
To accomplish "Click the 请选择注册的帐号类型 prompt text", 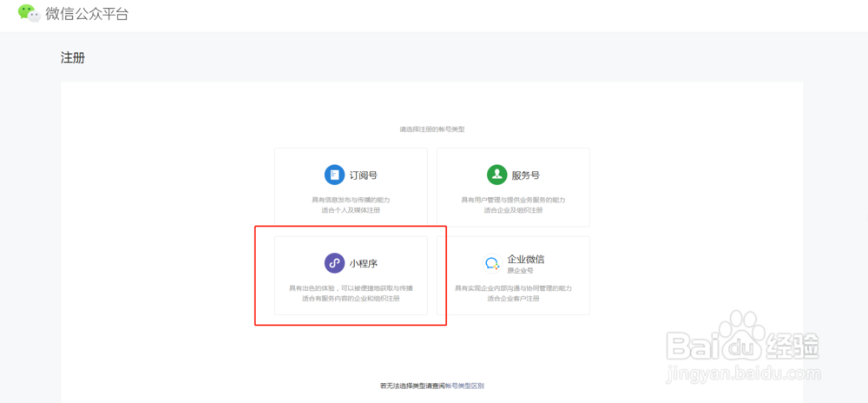I will click(432, 129).
